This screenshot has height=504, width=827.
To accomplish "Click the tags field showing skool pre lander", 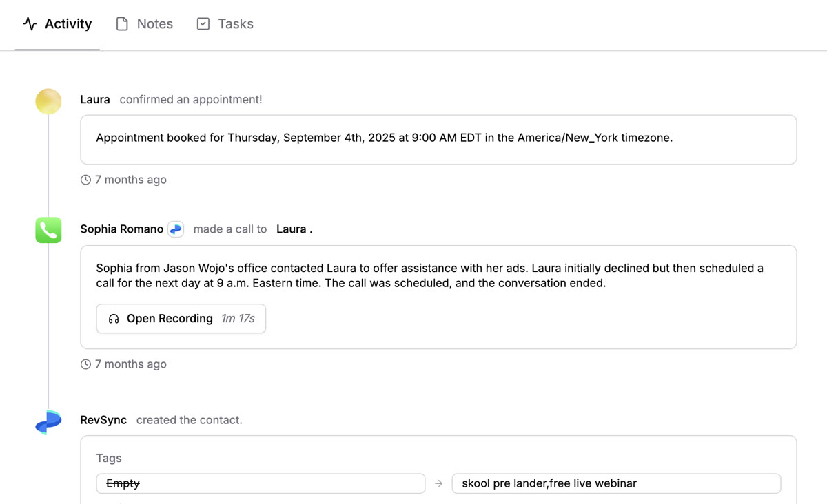I will point(615,483).
